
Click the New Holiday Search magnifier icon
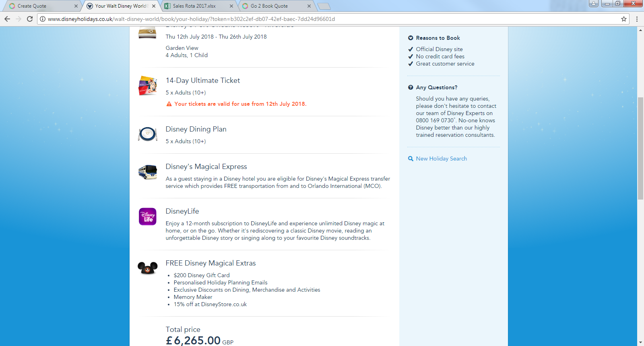411,159
